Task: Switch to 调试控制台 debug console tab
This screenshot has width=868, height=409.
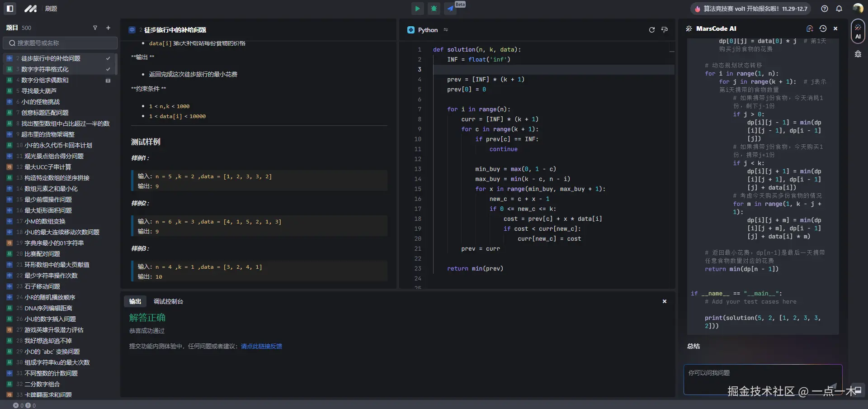Action: click(168, 301)
